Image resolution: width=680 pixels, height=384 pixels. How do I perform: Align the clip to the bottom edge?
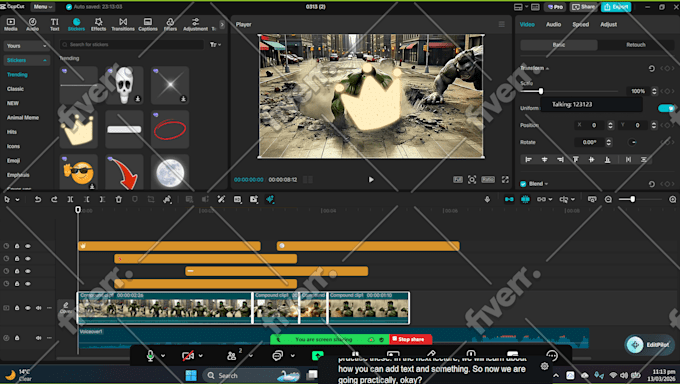pos(608,160)
